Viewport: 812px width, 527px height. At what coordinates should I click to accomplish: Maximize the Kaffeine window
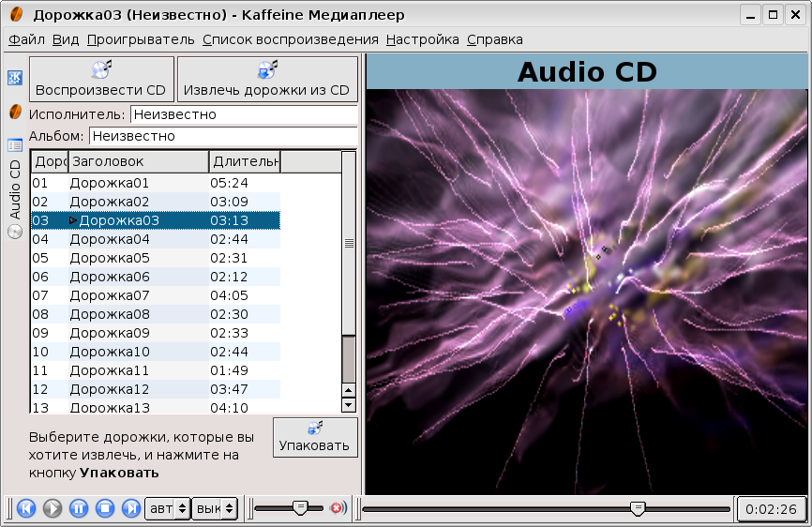[774, 15]
